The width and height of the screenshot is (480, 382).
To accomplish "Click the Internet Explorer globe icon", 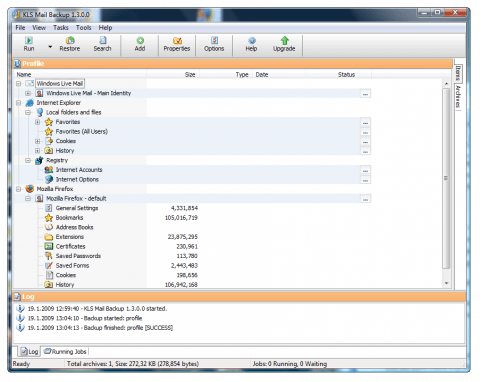I will point(30,103).
